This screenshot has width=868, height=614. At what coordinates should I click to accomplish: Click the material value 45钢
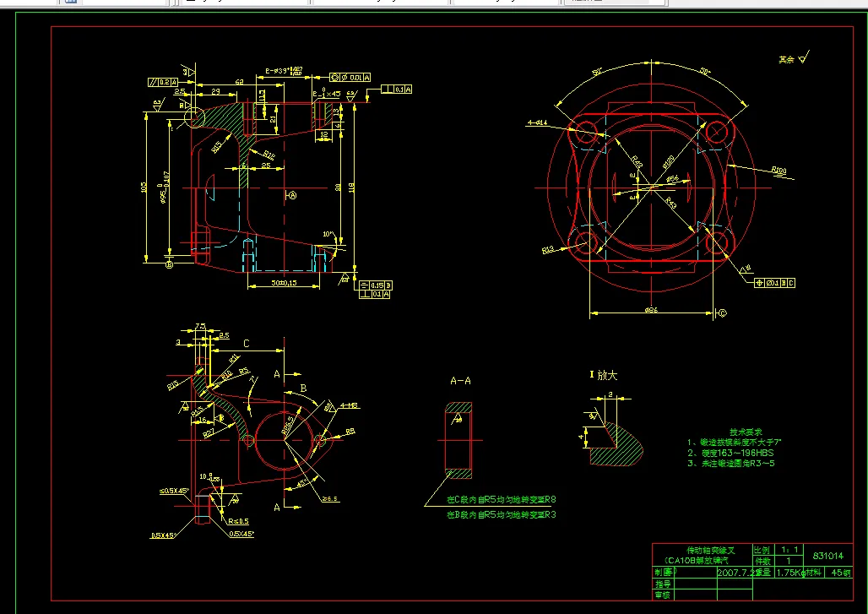tap(841, 573)
